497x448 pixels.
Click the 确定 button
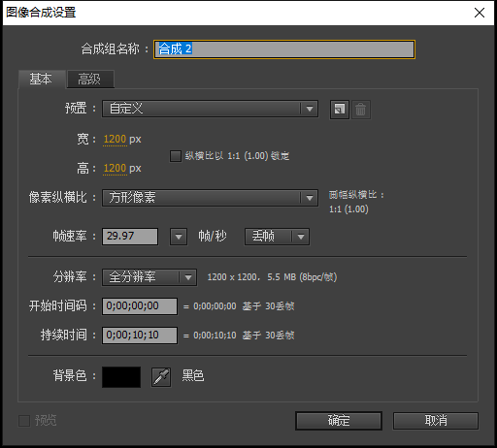point(339,421)
